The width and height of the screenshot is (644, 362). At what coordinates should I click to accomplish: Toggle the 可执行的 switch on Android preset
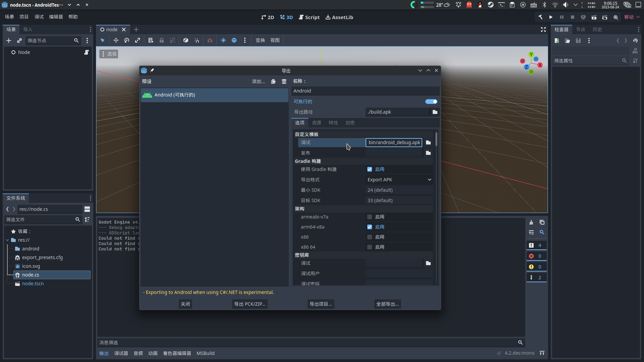431,102
